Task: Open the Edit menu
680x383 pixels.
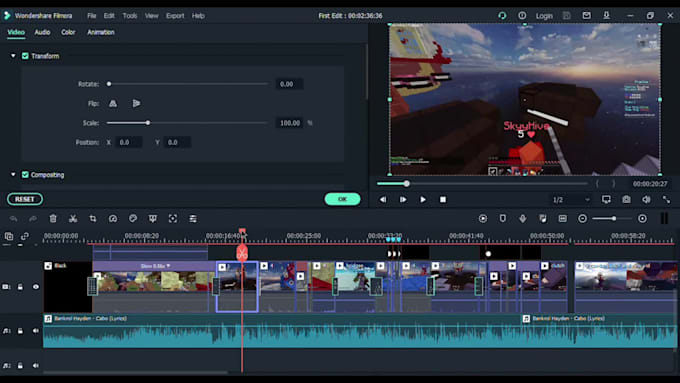Action: coord(109,16)
